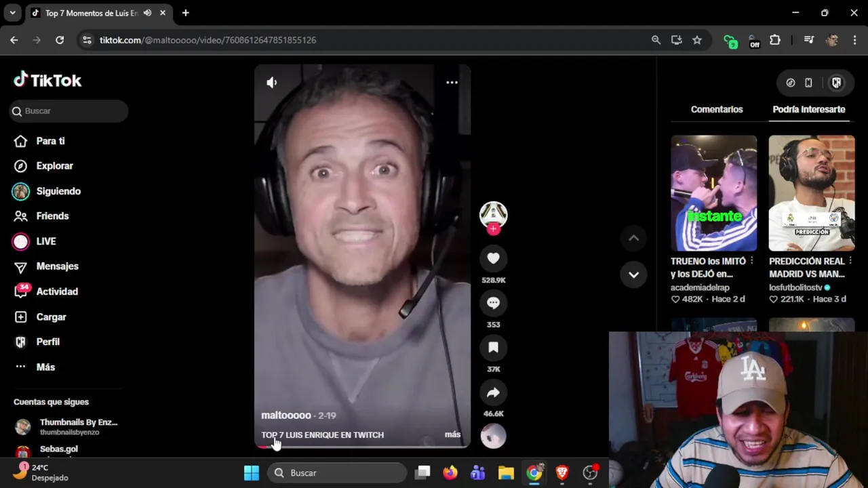Open Thumbnails By Enz... followed account
Screen dimensions: 868x488
(x=66, y=426)
